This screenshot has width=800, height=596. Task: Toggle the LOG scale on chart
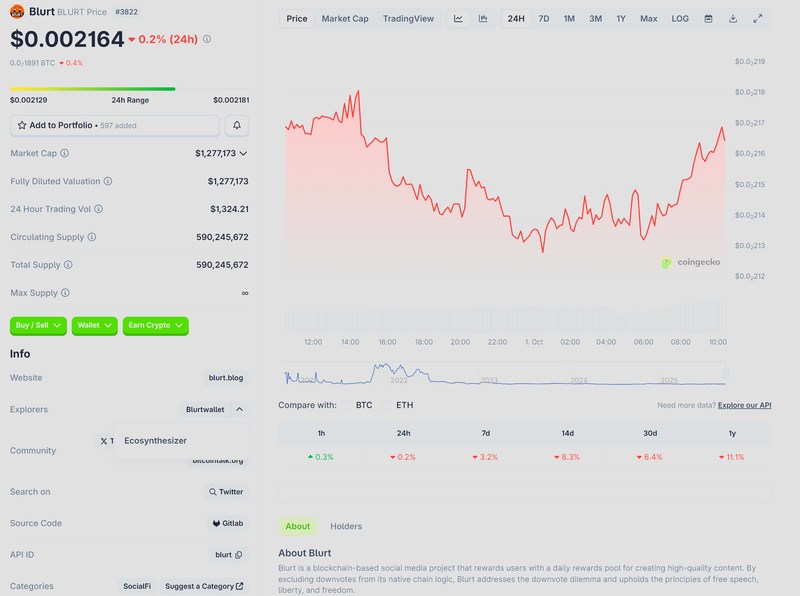point(680,19)
